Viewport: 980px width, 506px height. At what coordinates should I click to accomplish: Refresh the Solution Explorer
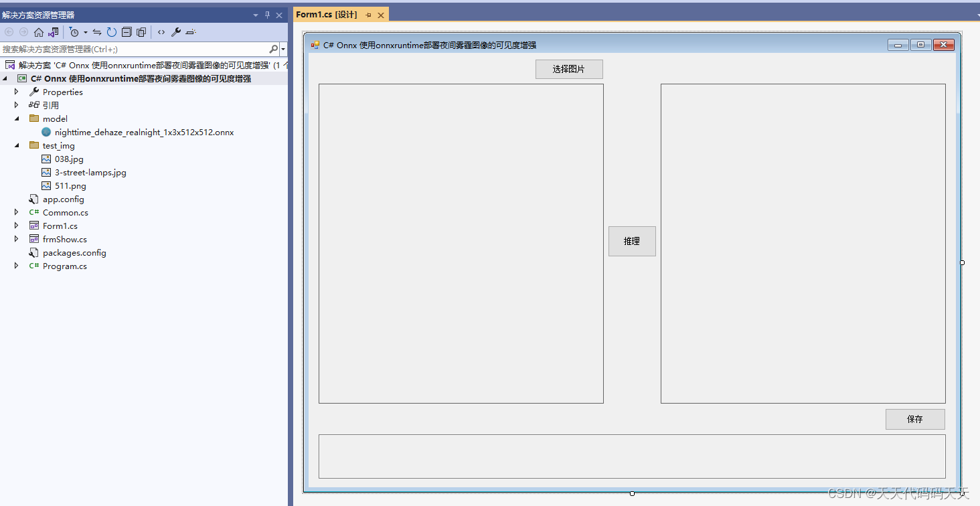(x=112, y=32)
